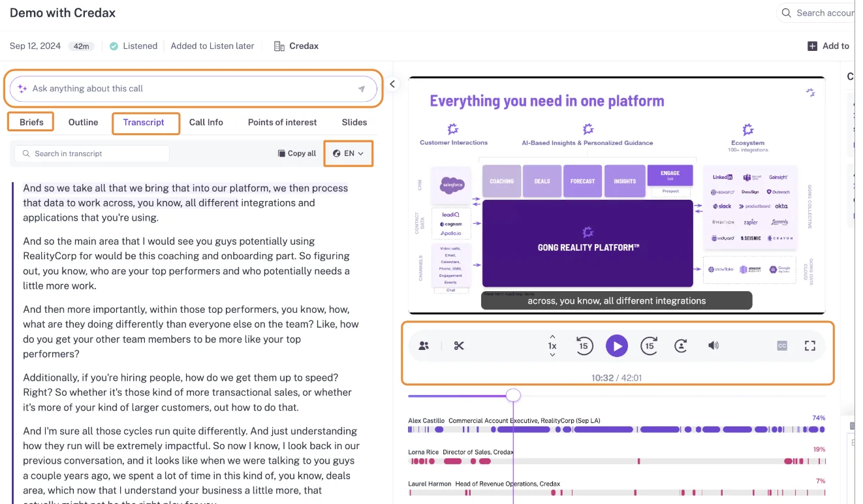Click highlighted transcript text 'And so we take all'
This screenshot has width=863, height=504.
(x=185, y=195)
